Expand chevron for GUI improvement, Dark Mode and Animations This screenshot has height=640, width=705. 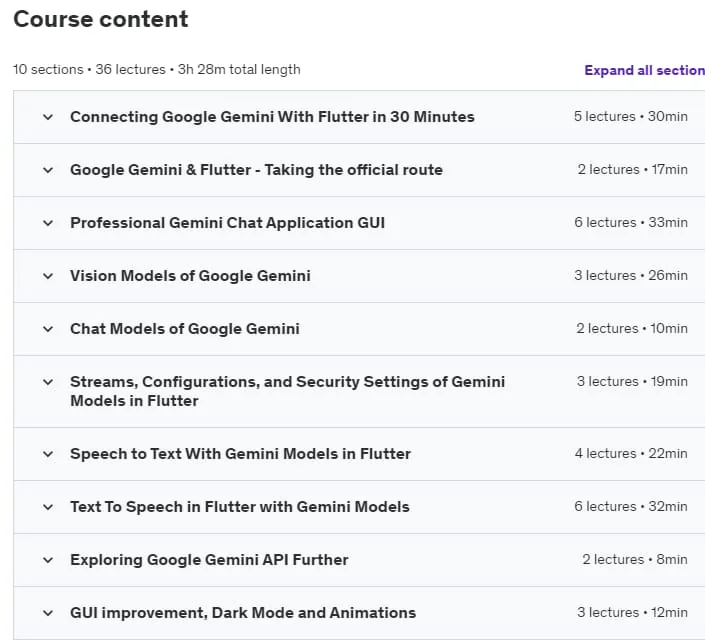[48, 613]
